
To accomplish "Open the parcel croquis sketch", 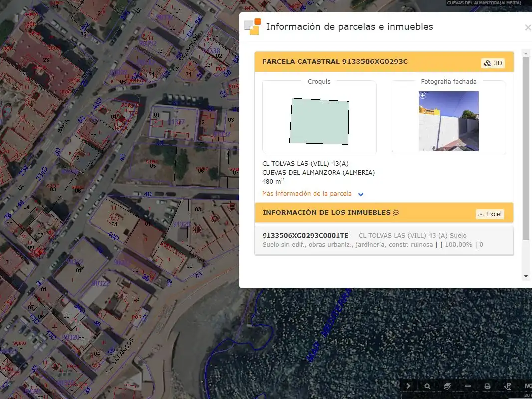I will (319, 121).
